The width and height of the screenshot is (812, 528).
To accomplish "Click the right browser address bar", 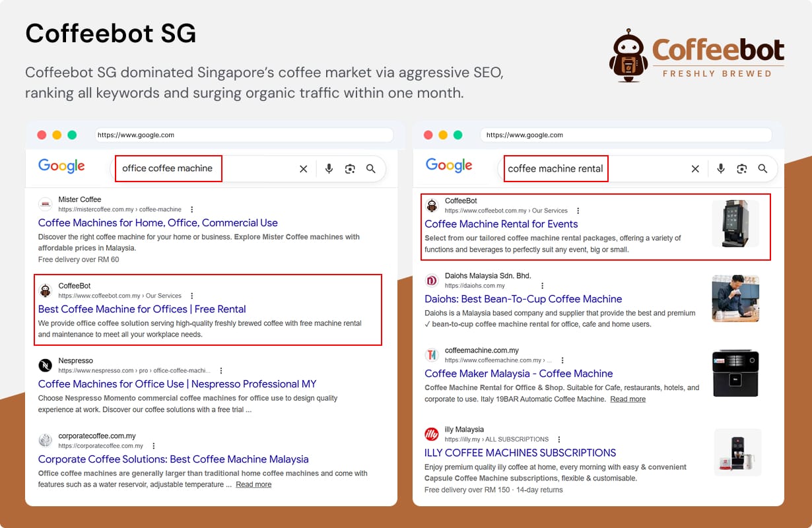I will 626,135.
